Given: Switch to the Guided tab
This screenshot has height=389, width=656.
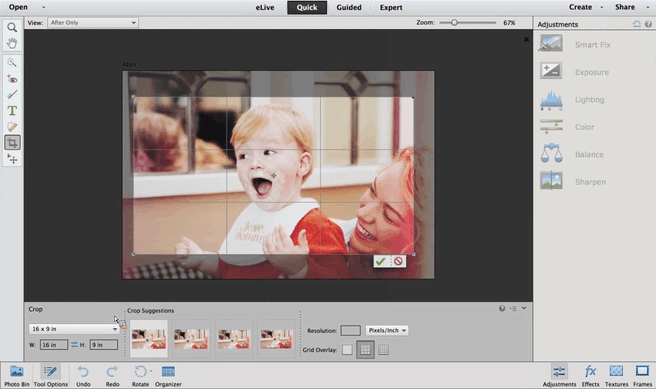Looking at the screenshot, I should coord(349,8).
